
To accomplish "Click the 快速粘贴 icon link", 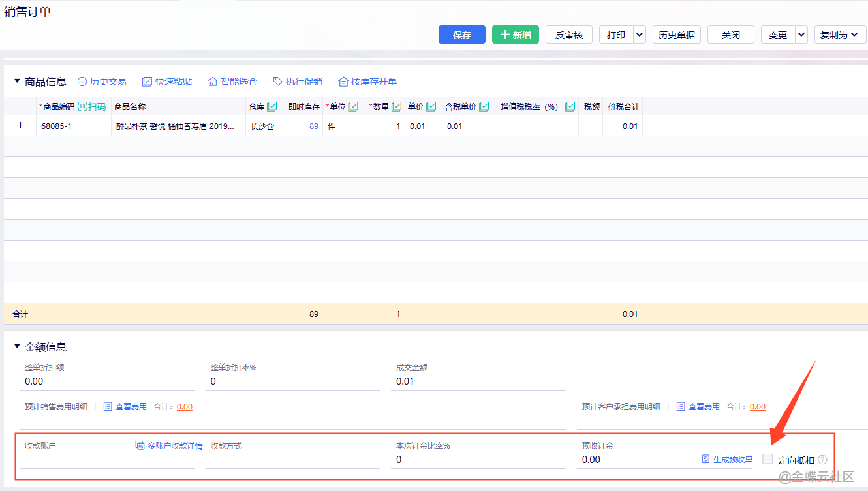I will tap(167, 82).
